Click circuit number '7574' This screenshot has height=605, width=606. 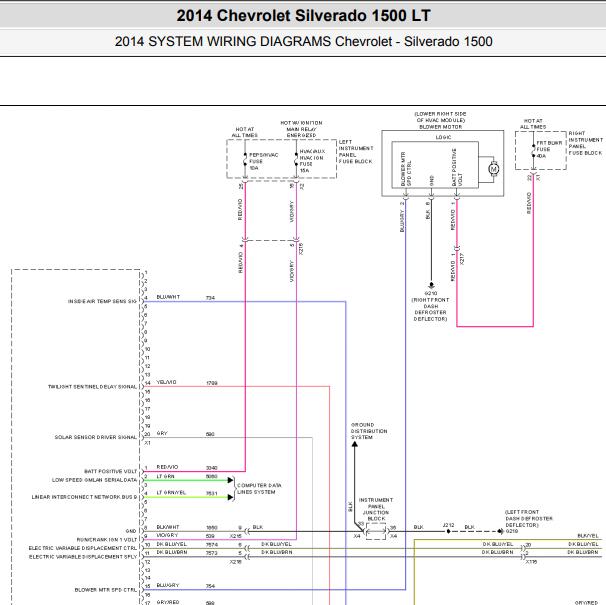coord(212,544)
